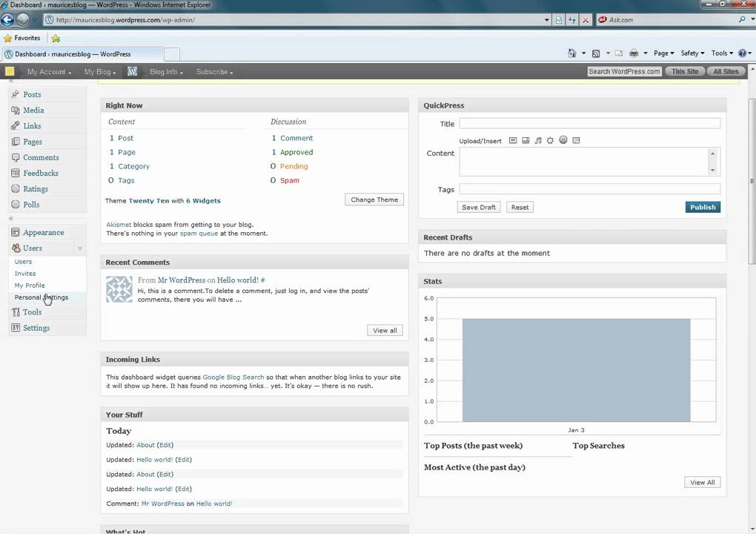Open the Page dropdown in command bar
The image size is (756, 534).
click(664, 53)
